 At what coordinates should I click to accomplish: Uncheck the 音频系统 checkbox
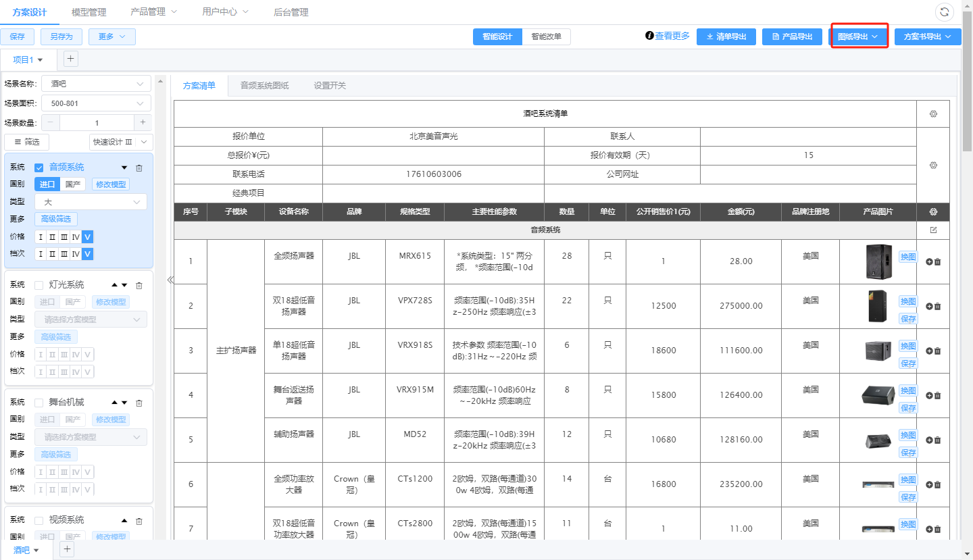click(x=39, y=168)
